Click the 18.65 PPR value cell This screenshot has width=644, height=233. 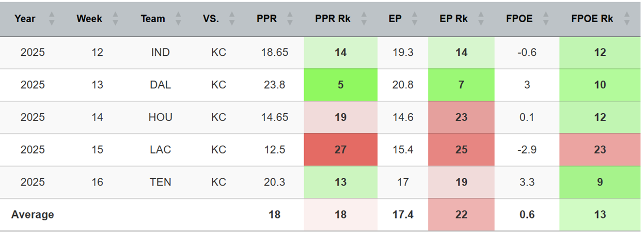(274, 52)
